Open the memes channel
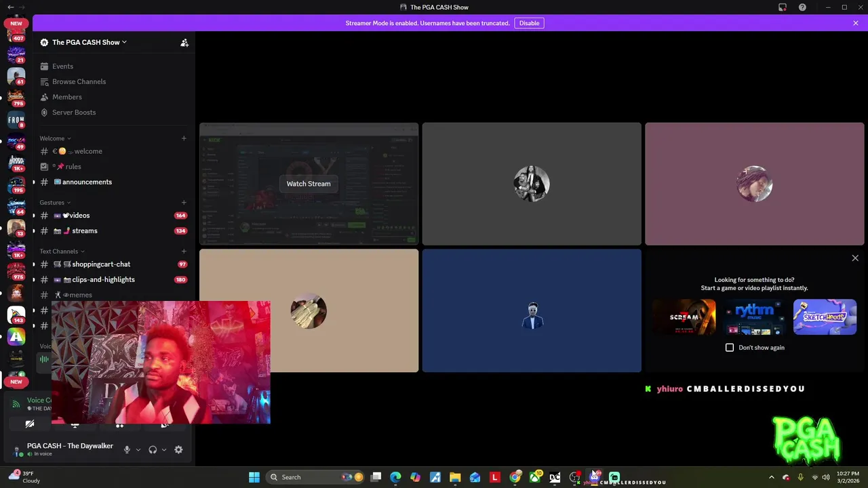 [114, 295]
